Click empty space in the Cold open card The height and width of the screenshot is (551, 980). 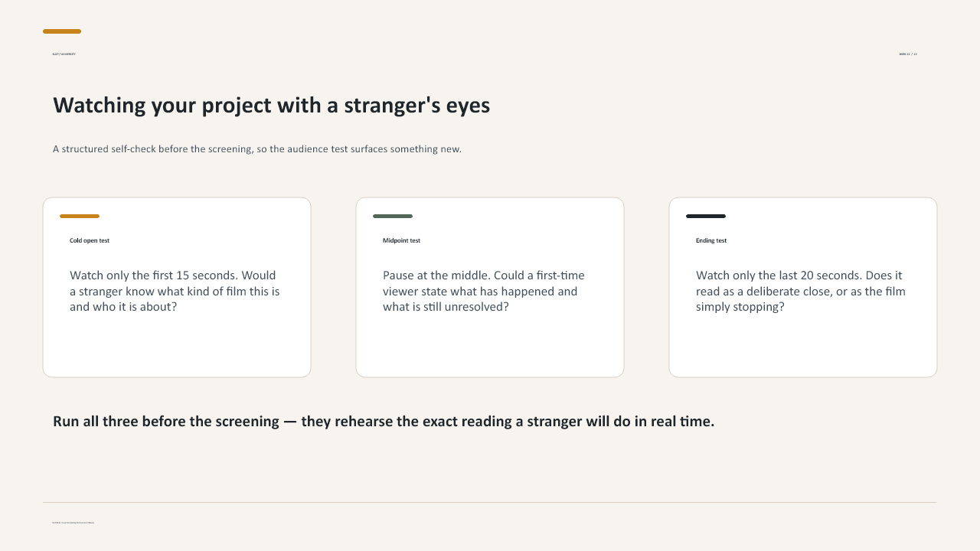coord(177,347)
